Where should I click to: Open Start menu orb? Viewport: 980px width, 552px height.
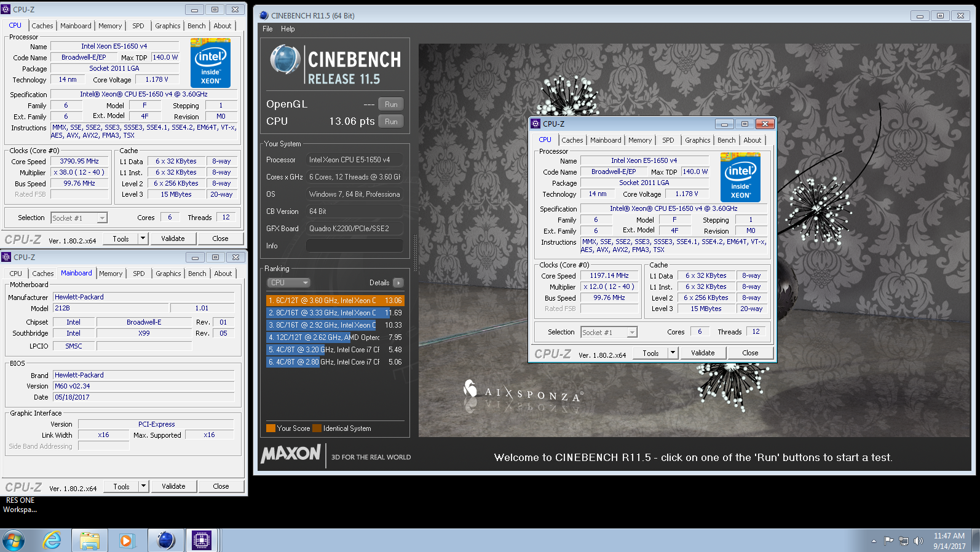pos(14,540)
